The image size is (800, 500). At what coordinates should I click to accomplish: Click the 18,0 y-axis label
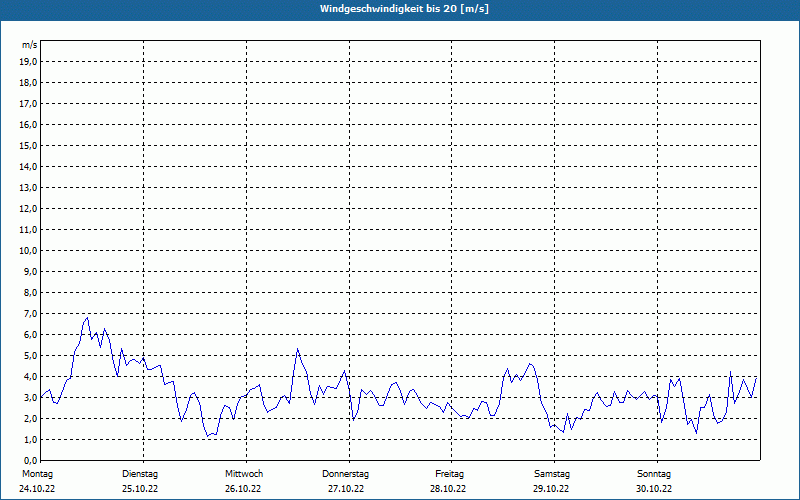[28, 83]
